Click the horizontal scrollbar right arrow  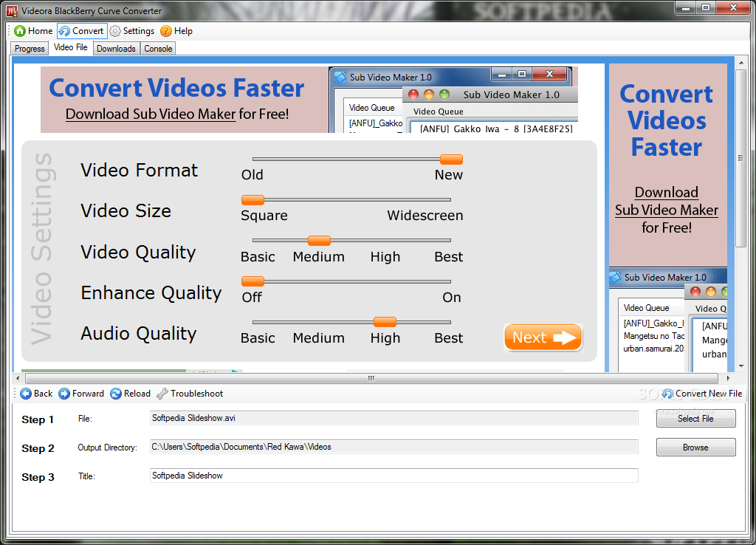(728, 378)
